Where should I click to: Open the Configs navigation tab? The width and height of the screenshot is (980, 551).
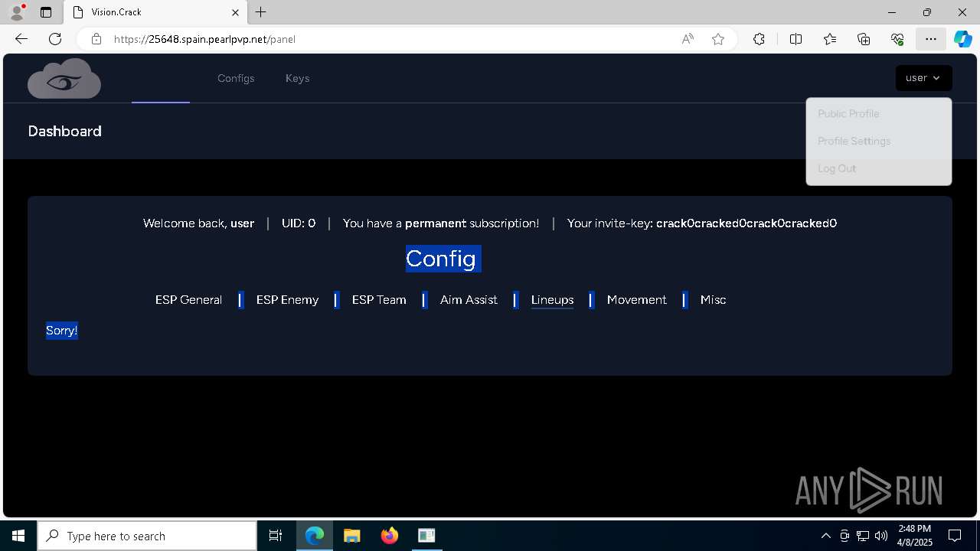coord(236,78)
